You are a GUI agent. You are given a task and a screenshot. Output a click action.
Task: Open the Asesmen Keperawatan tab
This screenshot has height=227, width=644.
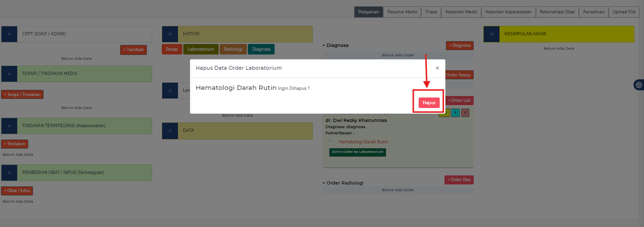pyautogui.click(x=508, y=12)
